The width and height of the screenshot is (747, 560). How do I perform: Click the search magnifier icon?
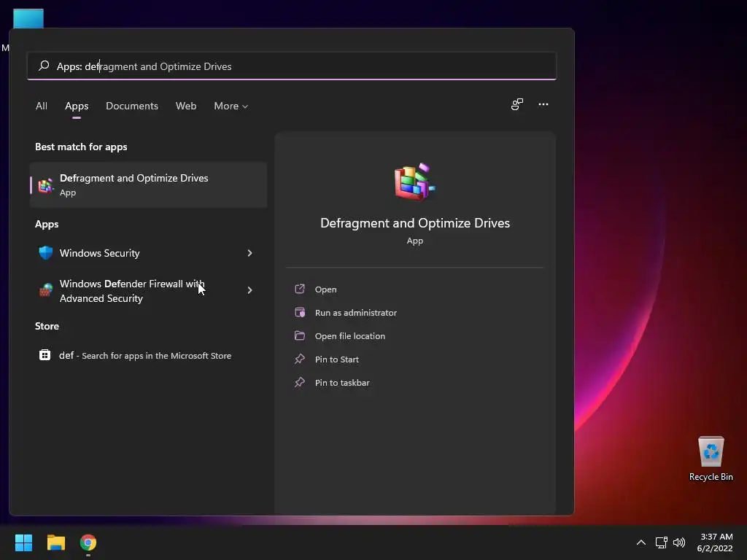[x=44, y=66]
